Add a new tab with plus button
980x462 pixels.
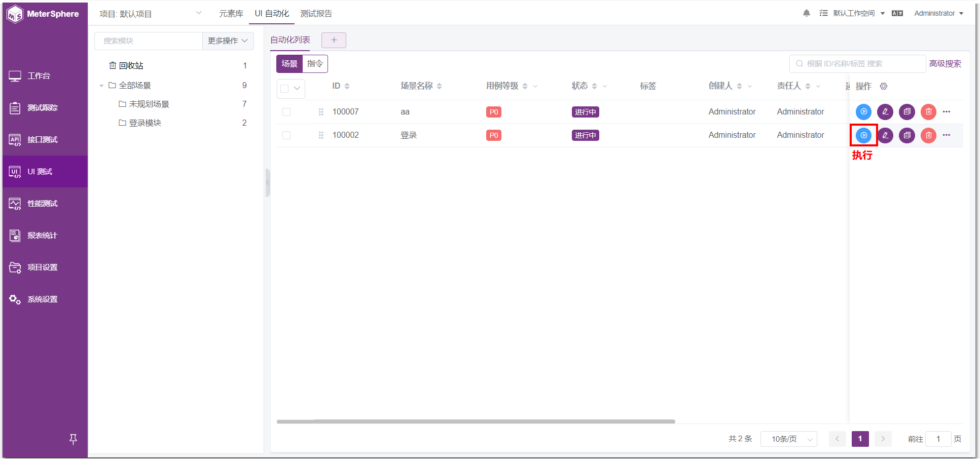334,40
